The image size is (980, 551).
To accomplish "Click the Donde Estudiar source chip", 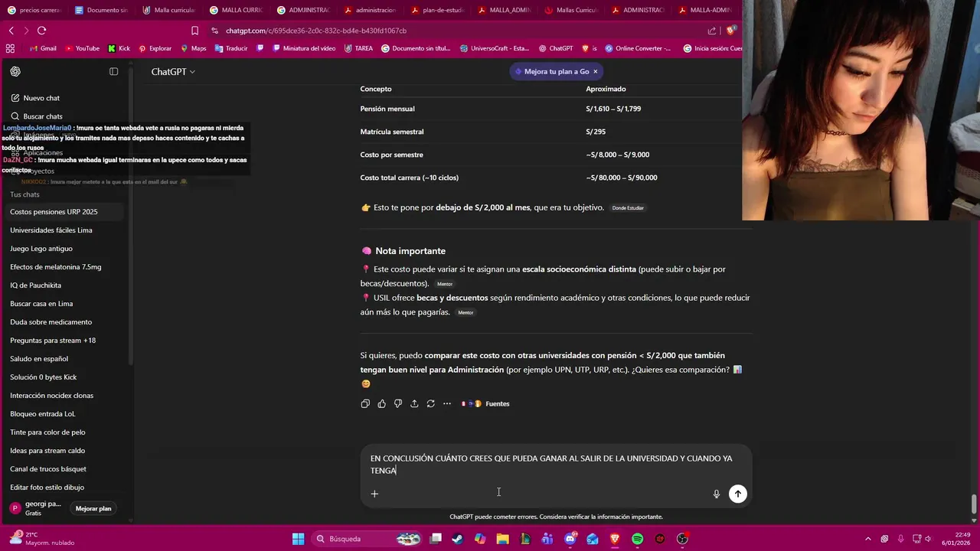I will point(628,208).
